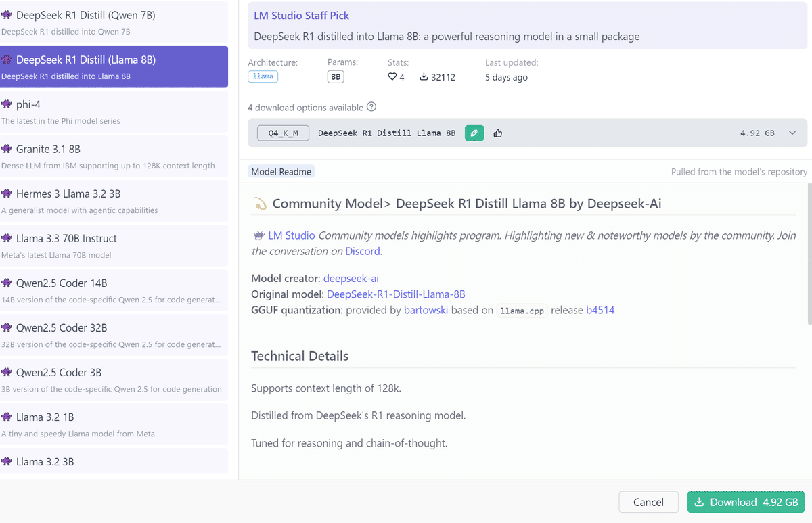Click the icon beside Llama 3.3 70B Instruct
Image resolution: width=812 pixels, height=523 pixels.
coord(7,238)
